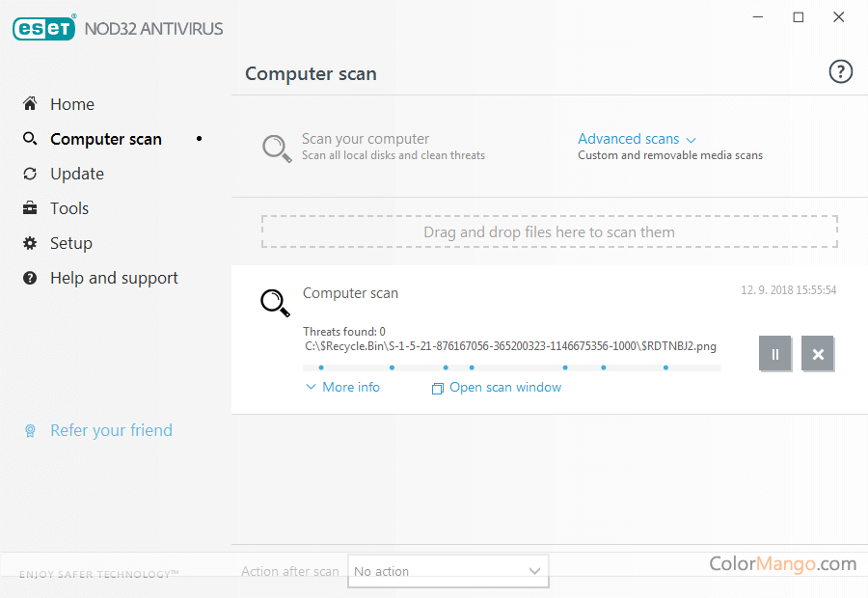Expand More info for the scan
The height and width of the screenshot is (598, 868).
click(x=342, y=387)
